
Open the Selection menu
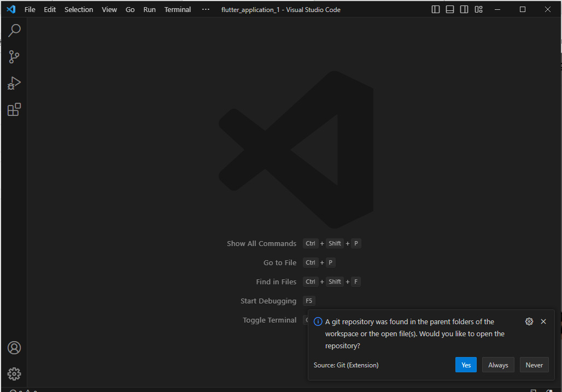click(x=79, y=10)
